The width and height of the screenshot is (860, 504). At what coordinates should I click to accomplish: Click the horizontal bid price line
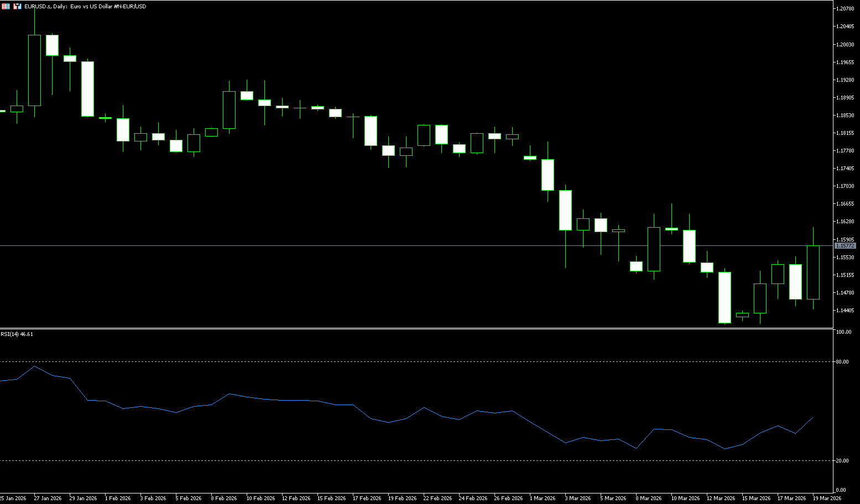(387, 245)
